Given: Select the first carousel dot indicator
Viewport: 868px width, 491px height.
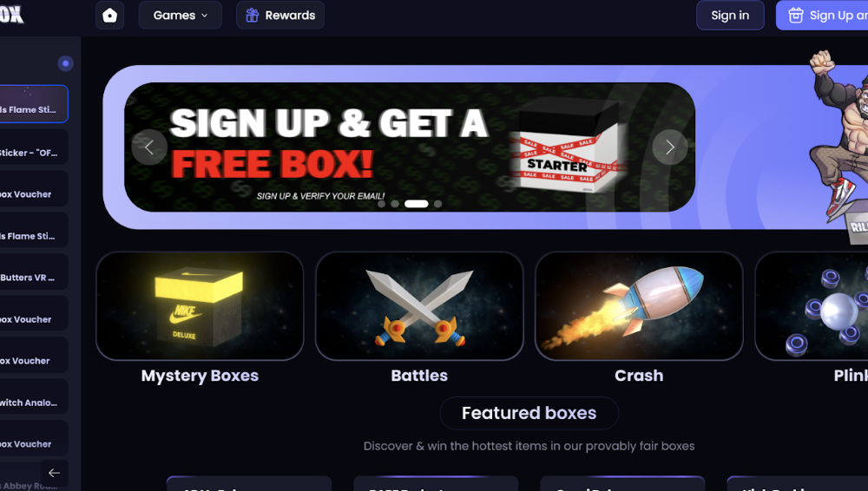Looking at the screenshot, I should pyautogui.click(x=381, y=204).
